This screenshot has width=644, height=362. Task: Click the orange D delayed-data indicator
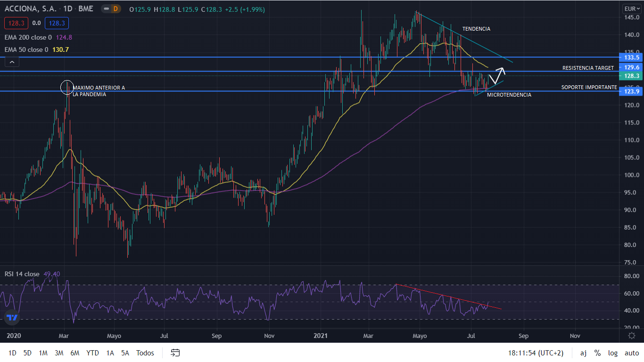coord(116,9)
